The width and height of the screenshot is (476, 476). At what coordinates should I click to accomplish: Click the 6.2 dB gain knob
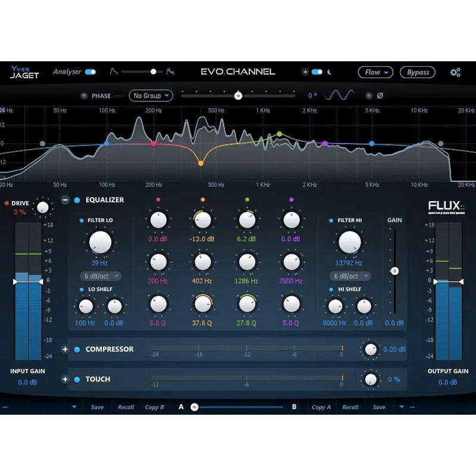click(247, 220)
